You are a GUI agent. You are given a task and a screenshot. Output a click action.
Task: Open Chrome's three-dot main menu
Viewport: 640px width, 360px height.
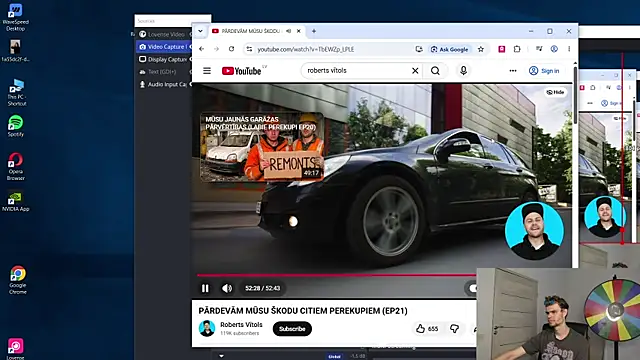pos(569,49)
